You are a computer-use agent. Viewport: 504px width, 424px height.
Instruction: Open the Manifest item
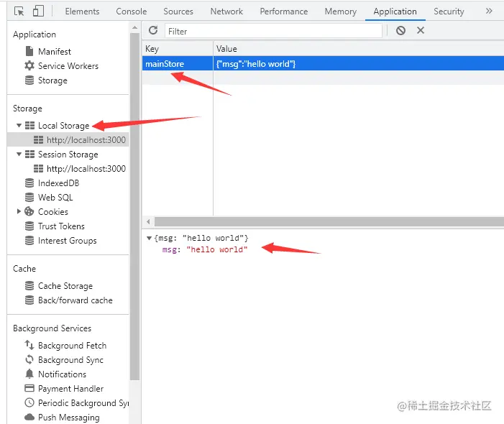coord(55,52)
